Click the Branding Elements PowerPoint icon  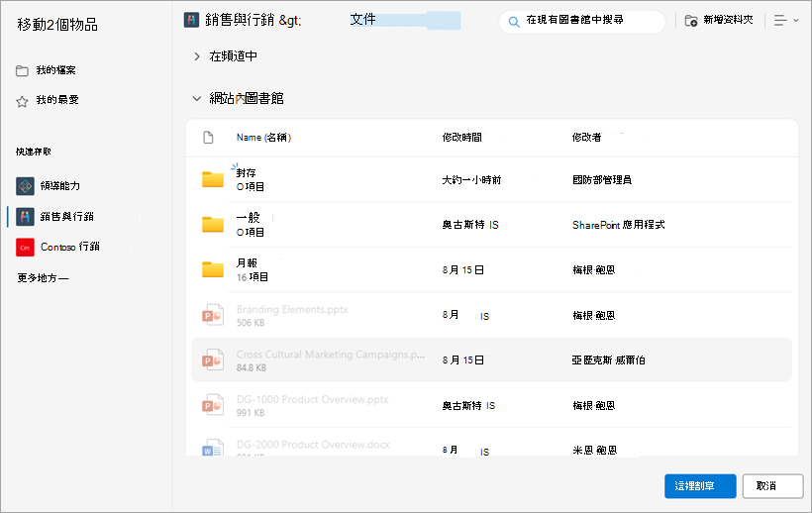coord(212,315)
